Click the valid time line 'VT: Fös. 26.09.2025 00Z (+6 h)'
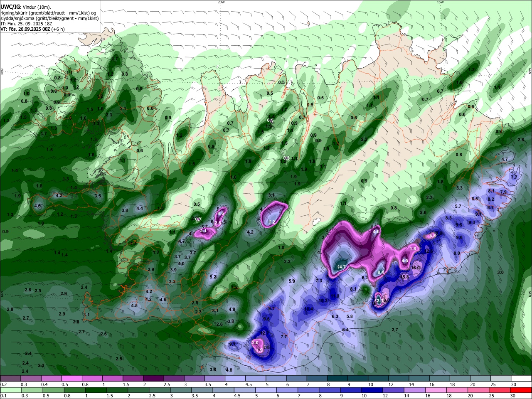This screenshot has width=532, height=399. (x=33, y=30)
